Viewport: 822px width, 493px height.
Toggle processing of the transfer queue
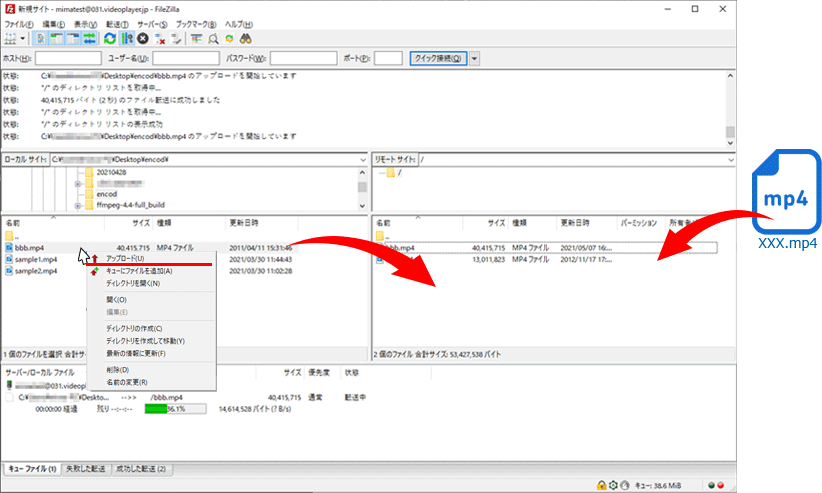tap(126, 38)
